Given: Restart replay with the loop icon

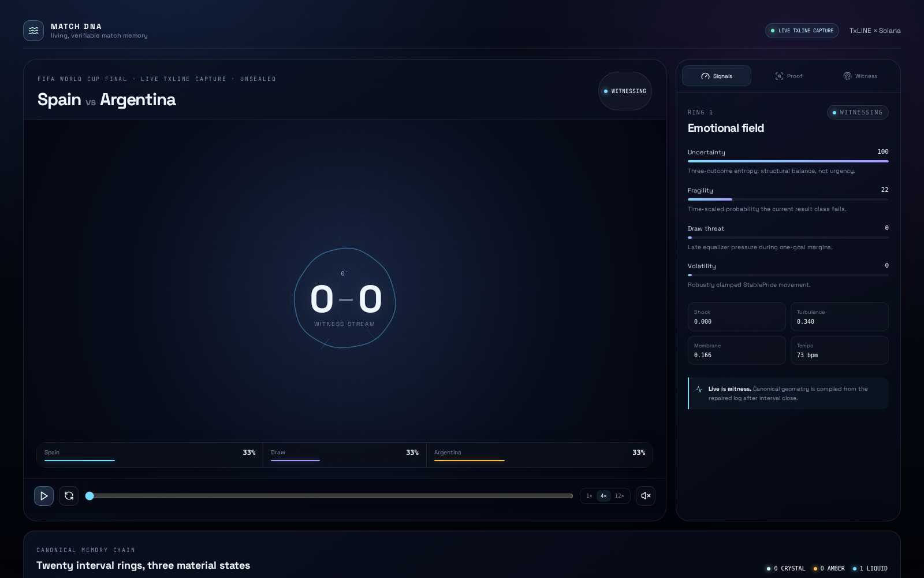Looking at the screenshot, I should (69, 496).
